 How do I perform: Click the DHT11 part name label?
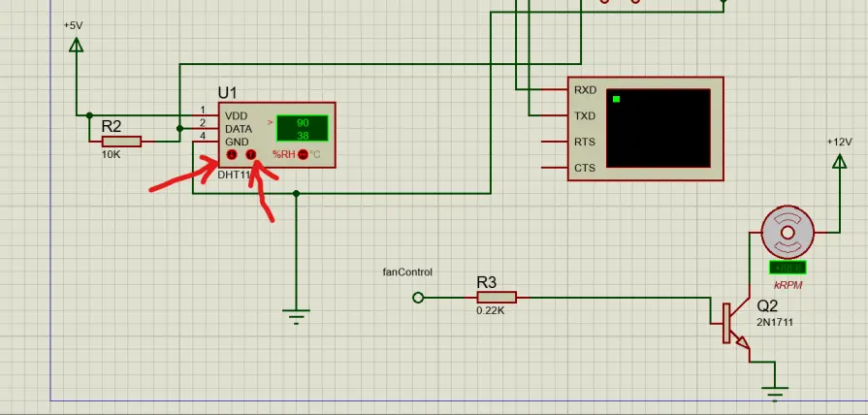click(234, 175)
